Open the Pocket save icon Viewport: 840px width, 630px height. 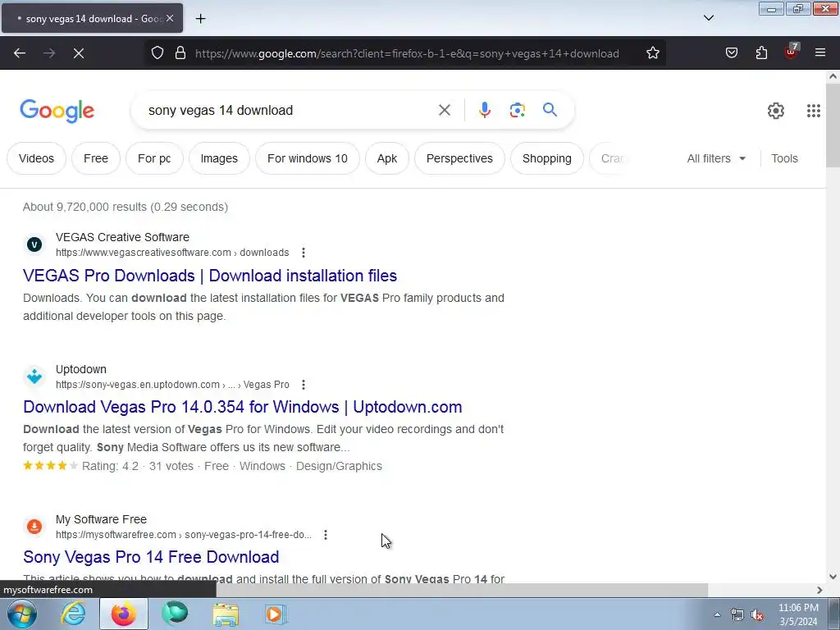pos(731,53)
